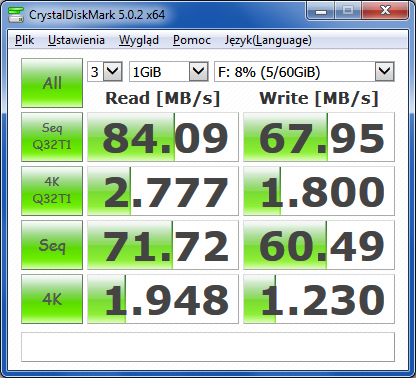The width and height of the screenshot is (416, 378).
Task: Click the 4K read result 1.948
Action: click(x=163, y=299)
